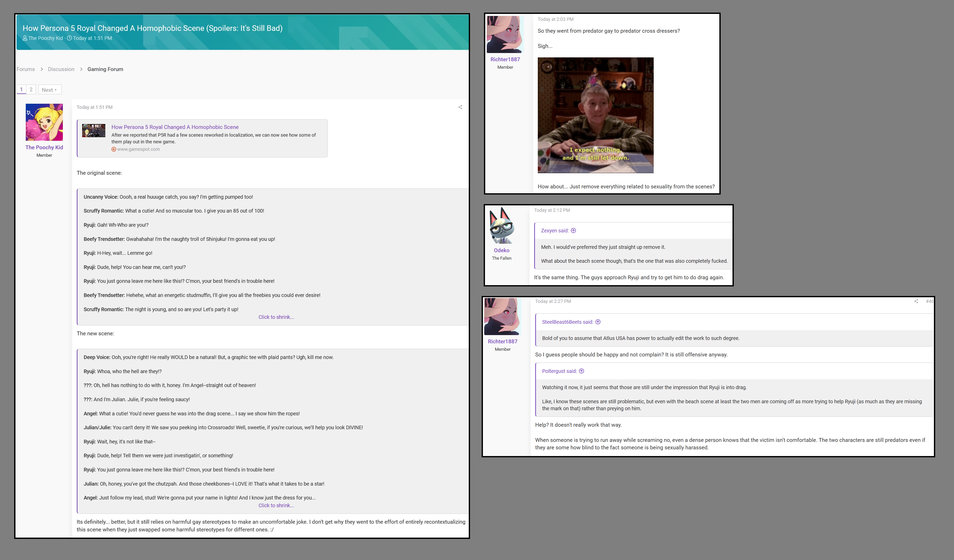Open The Poochy Kid's avatar
The height and width of the screenshot is (560, 954).
coord(44,122)
